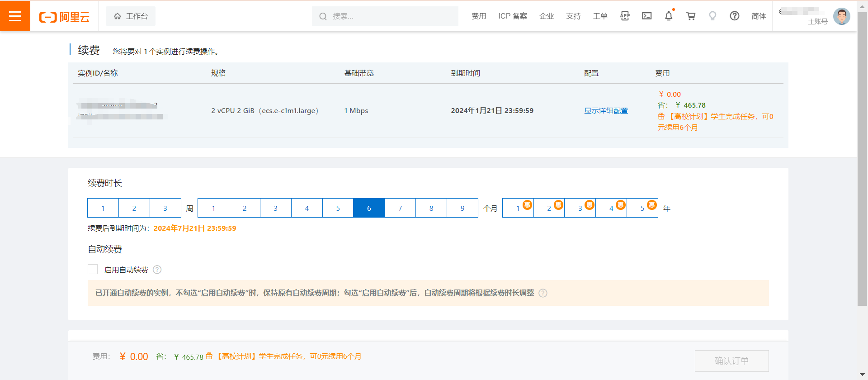Click the page vertical scrollbar
The height and width of the screenshot is (380, 868).
coord(863,158)
